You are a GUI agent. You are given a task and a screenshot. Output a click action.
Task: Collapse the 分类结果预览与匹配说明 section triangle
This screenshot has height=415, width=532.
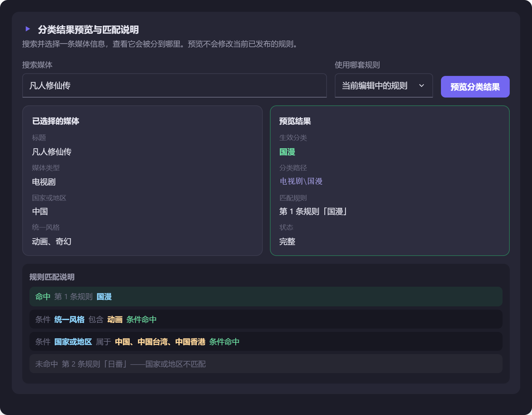coord(28,29)
